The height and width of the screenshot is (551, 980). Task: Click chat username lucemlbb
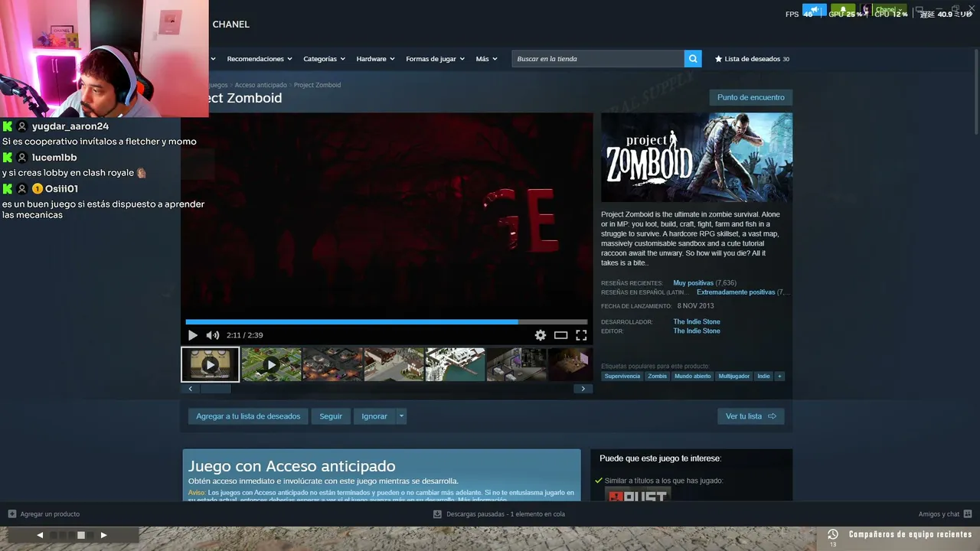pyautogui.click(x=54, y=158)
